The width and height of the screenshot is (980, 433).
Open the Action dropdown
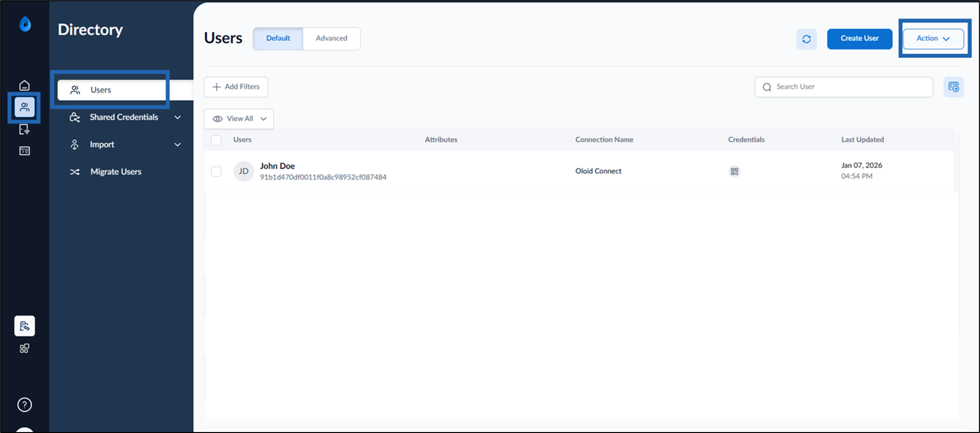(x=933, y=39)
